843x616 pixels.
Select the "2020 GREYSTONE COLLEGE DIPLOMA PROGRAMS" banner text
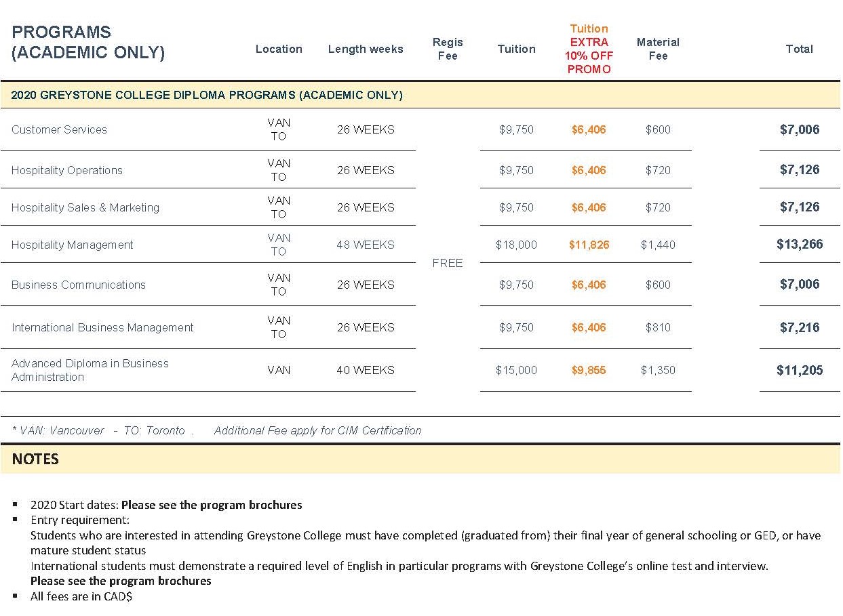[x=207, y=95]
